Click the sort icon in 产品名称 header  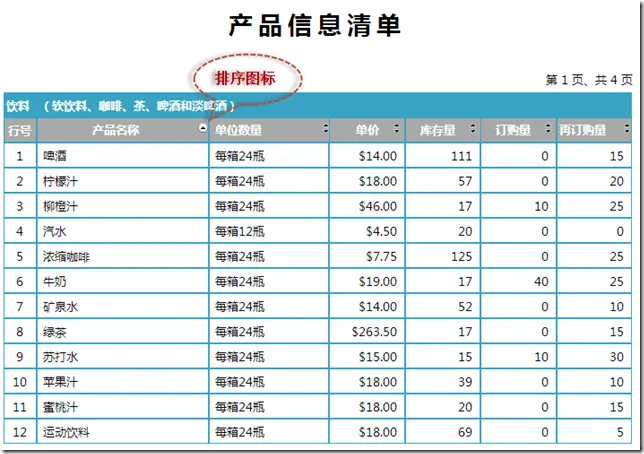point(203,128)
